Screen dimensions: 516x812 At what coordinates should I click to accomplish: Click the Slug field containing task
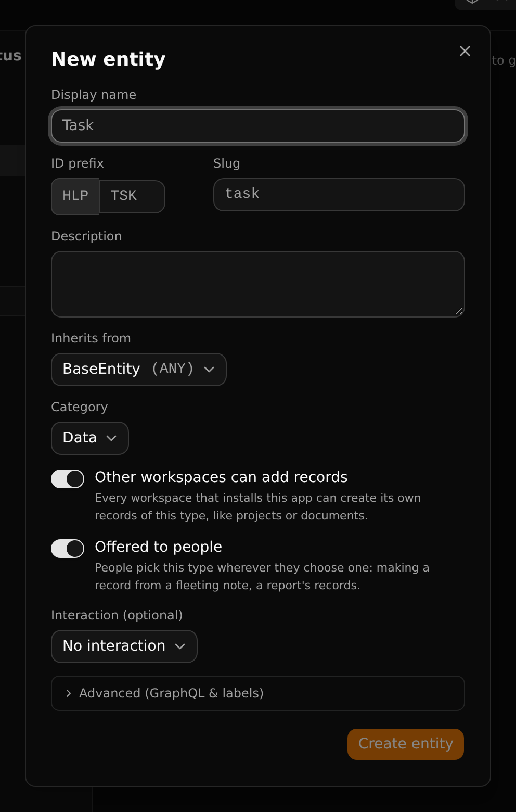click(x=339, y=194)
